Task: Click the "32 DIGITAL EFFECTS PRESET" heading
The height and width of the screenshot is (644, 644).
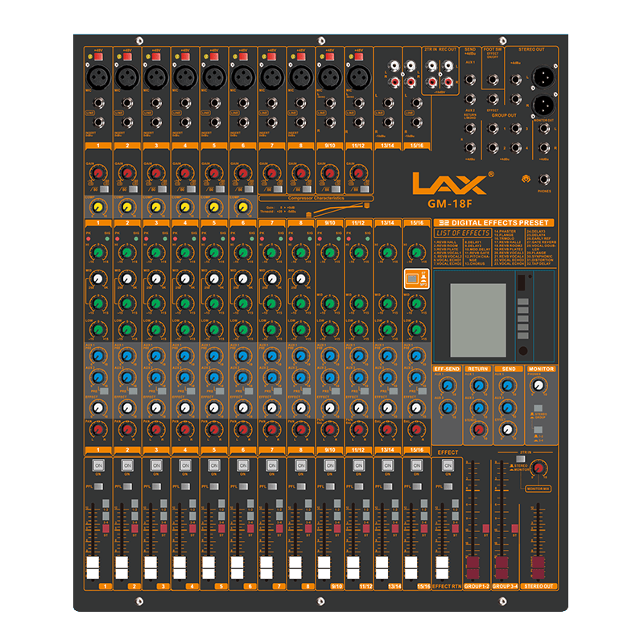Action: tap(493, 223)
